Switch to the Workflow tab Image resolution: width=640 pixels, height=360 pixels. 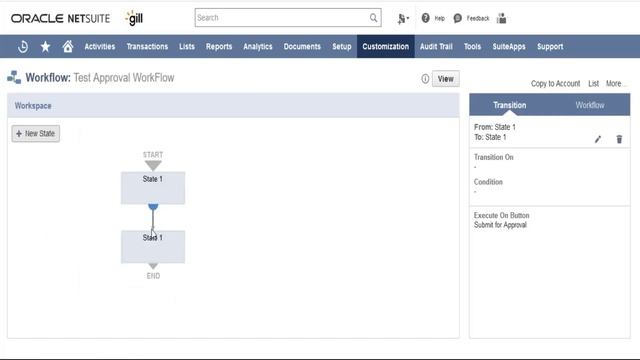[590, 105]
